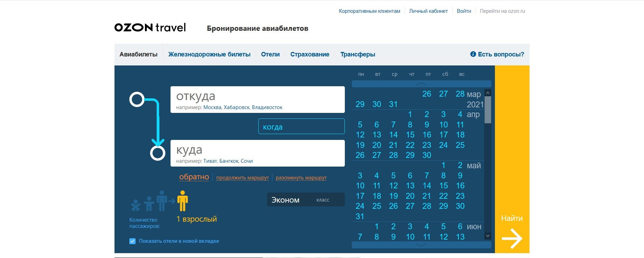Choose Сочи as example destination

(247, 161)
